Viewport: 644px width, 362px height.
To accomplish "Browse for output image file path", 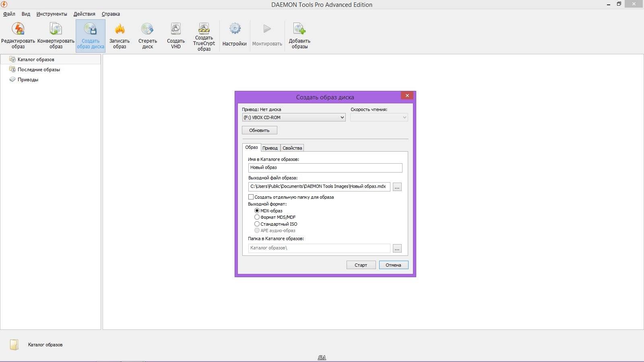I will 397,187.
